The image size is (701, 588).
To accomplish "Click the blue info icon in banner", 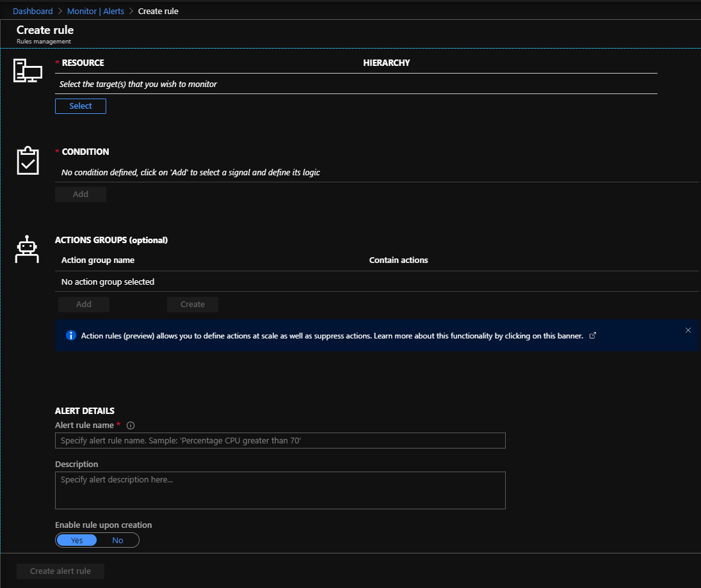I will [x=71, y=336].
